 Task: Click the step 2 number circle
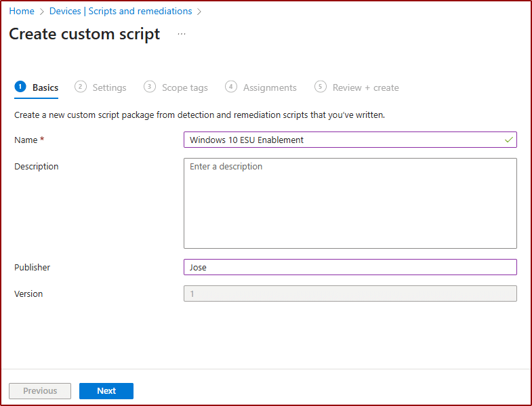(81, 87)
